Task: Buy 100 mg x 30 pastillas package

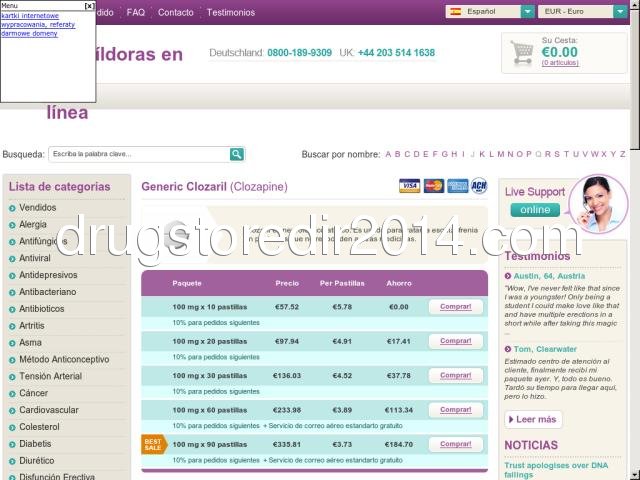Action: pos(456,376)
